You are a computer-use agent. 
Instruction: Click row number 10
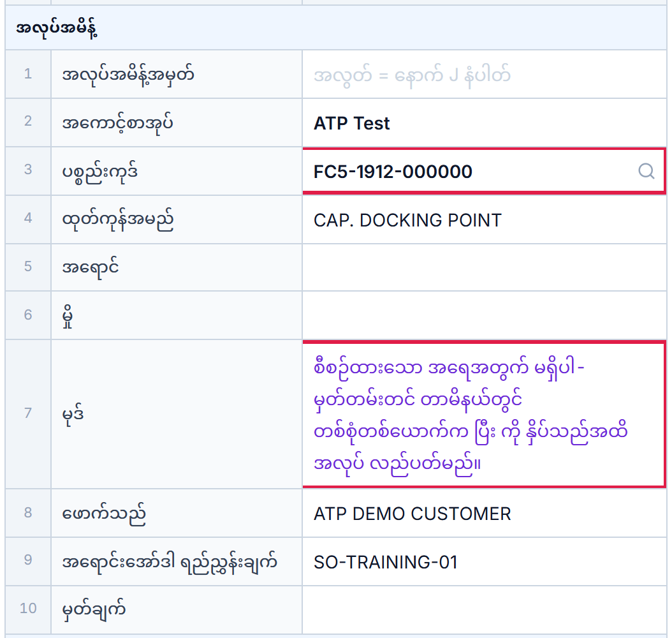click(x=28, y=608)
